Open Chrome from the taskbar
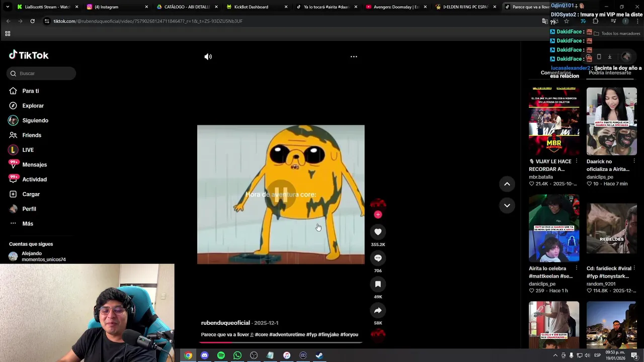The image size is (644, 362). tap(188, 355)
